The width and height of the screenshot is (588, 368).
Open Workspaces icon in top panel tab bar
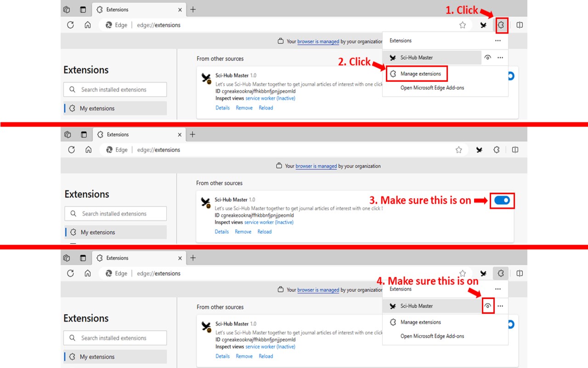(67, 9)
